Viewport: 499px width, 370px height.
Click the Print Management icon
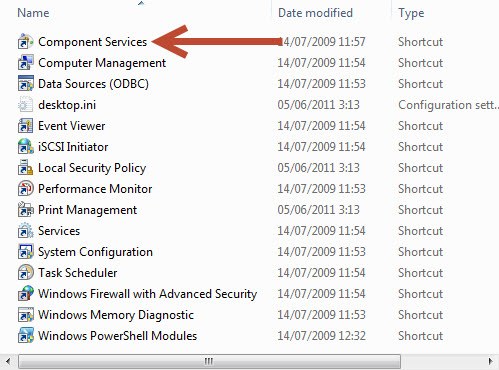(x=25, y=210)
